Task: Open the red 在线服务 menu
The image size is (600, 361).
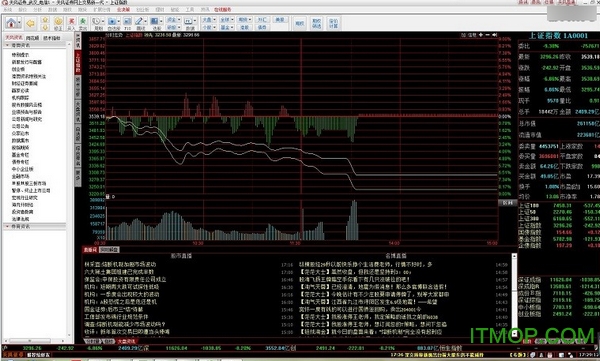Action: click(222, 9)
